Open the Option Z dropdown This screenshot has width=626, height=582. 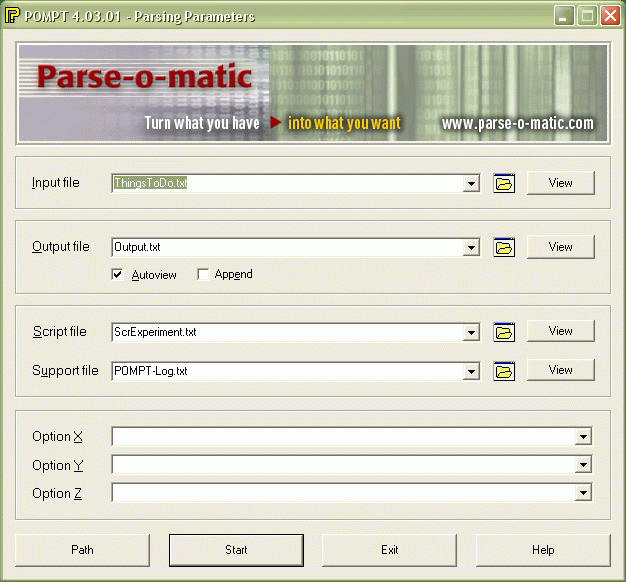click(583, 493)
